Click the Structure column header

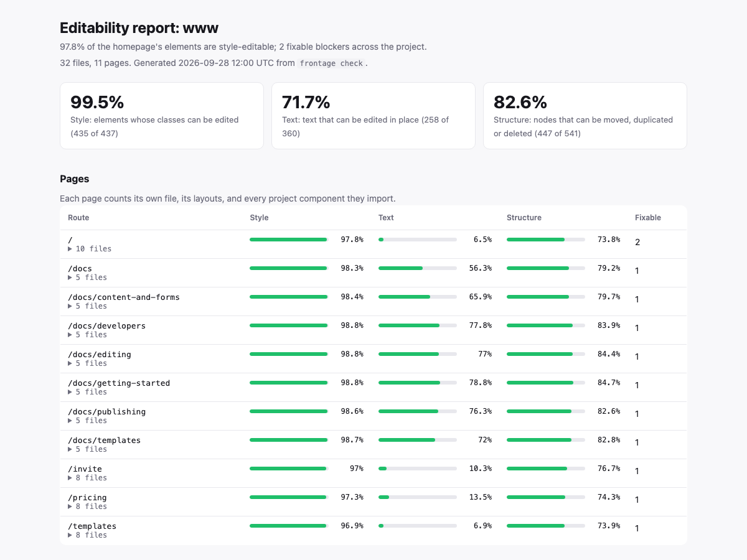click(x=524, y=218)
